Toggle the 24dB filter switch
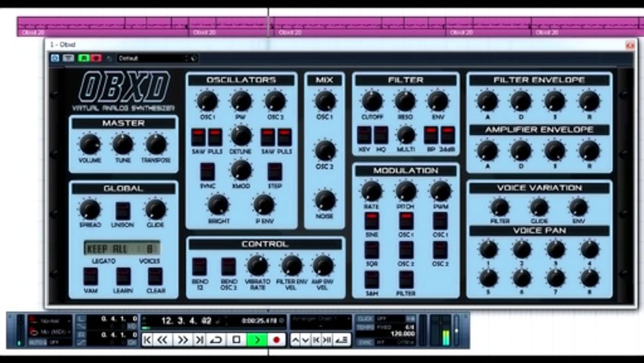The width and height of the screenshot is (644, 363). (x=448, y=135)
